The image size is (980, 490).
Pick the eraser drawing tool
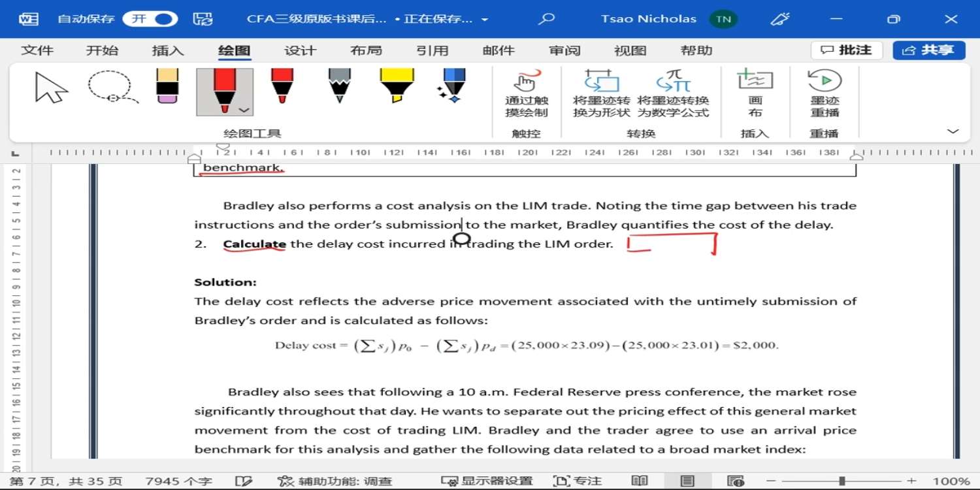tap(168, 86)
